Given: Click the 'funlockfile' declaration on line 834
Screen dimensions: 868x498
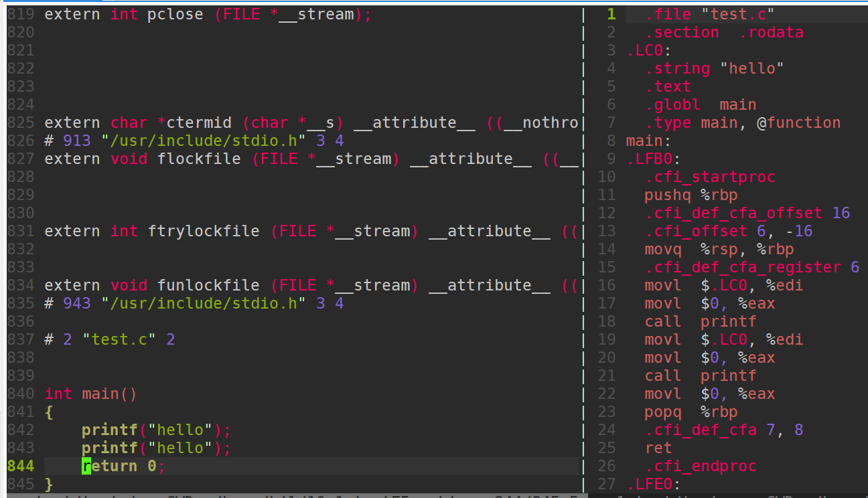Looking at the screenshot, I should click(311, 285).
